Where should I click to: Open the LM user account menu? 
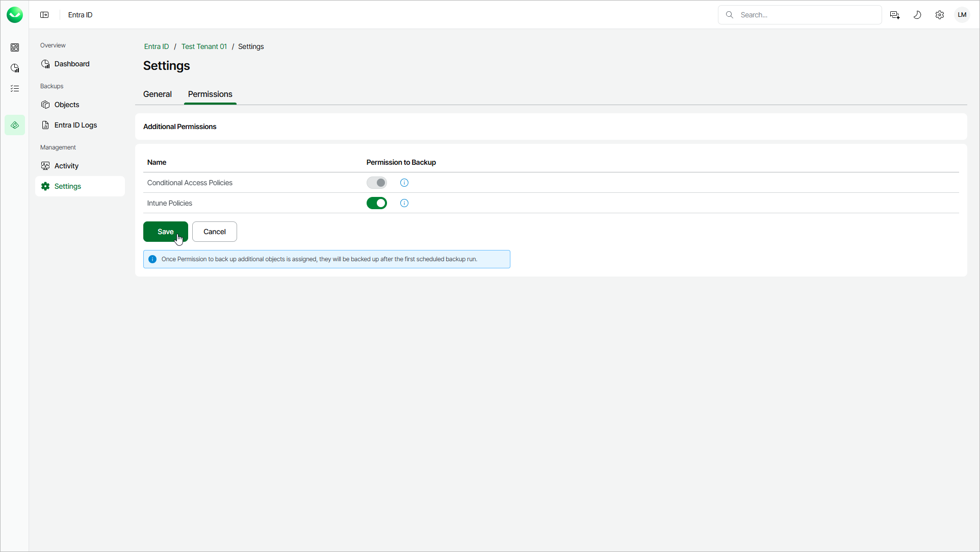pyautogui.click(x=962, y=15)
